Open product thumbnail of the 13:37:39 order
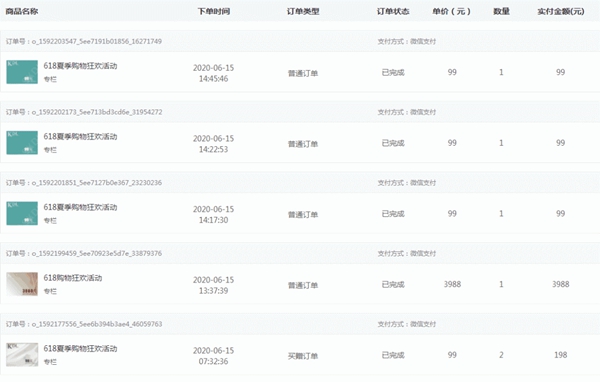 pos(22,284)
